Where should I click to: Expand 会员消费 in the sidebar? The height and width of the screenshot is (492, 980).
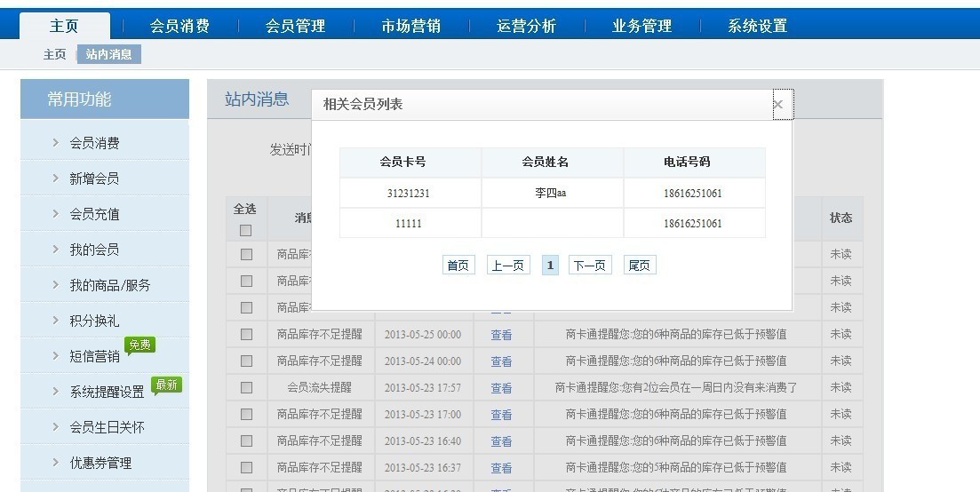point(94,143)
